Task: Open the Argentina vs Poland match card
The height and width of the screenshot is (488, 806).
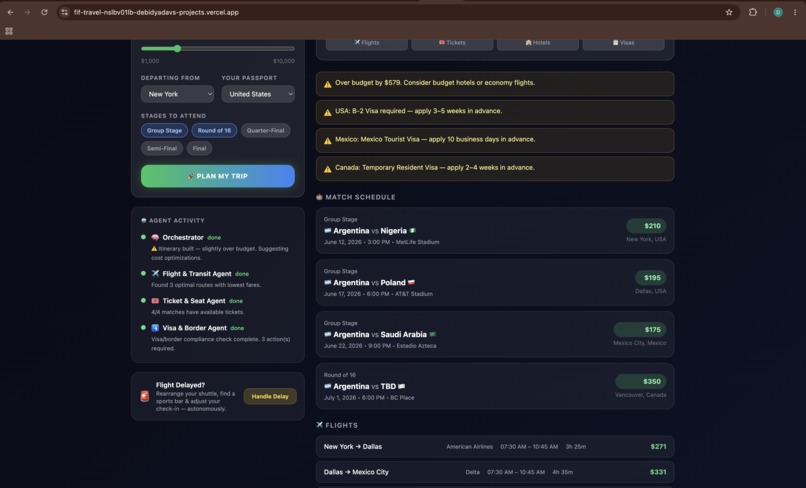Action: pyautogui.click(x=495, y=282)
